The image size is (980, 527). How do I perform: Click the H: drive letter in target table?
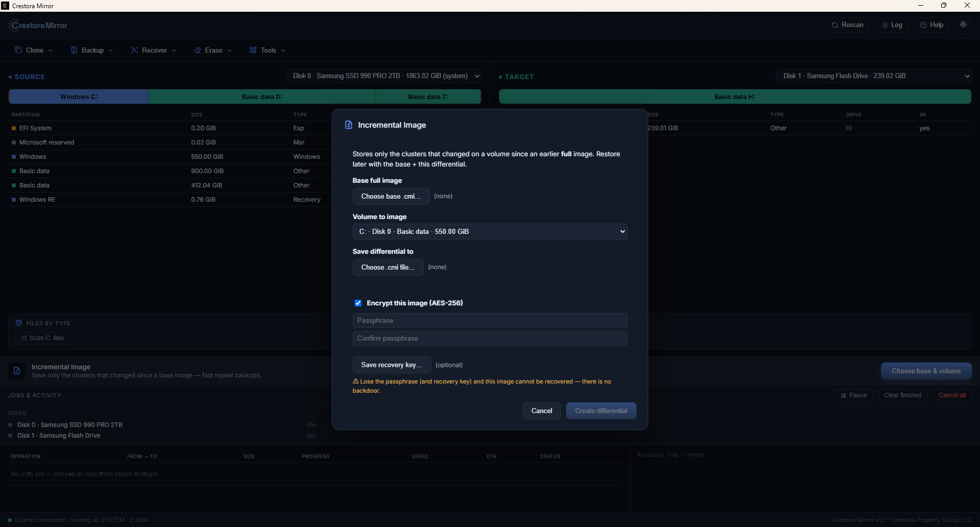coord(849,128)
